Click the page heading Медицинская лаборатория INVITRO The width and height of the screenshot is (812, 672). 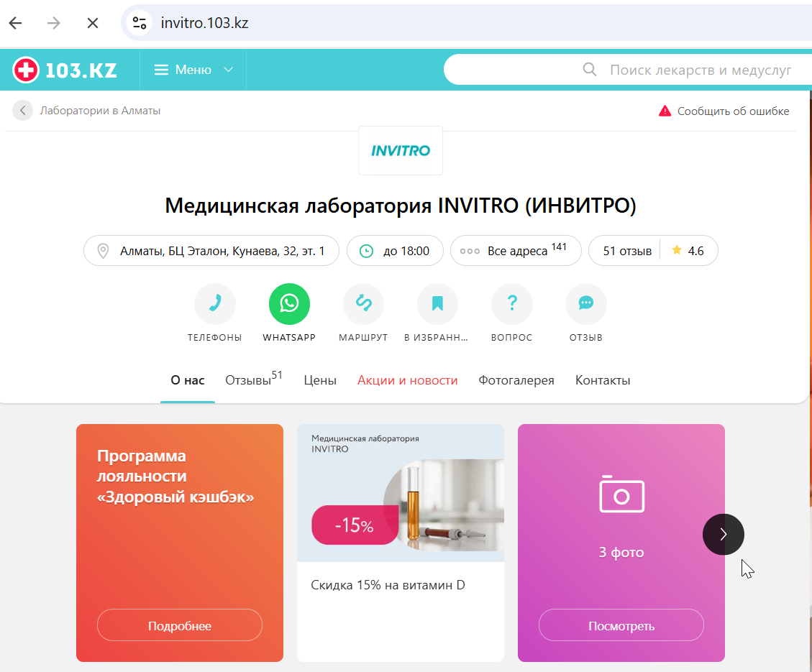401,206
